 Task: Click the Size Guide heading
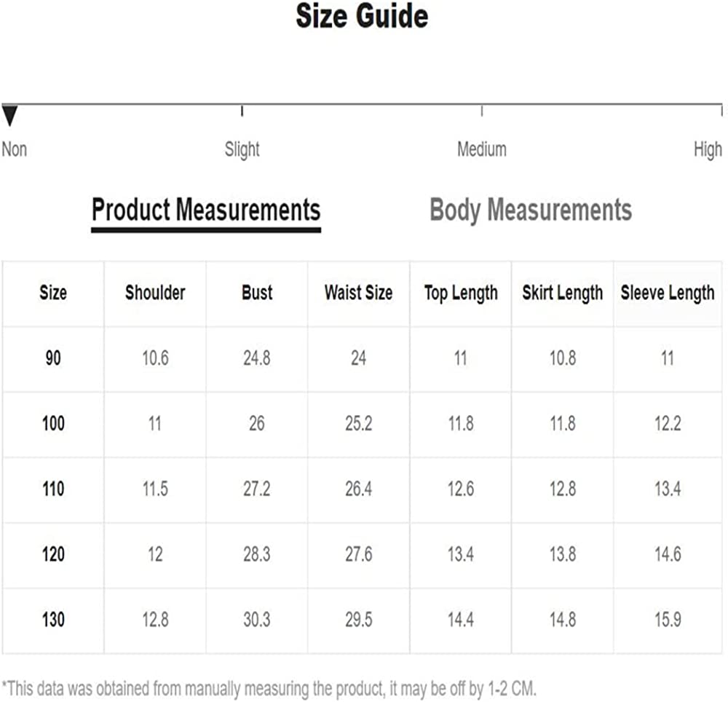coord(362,16)
